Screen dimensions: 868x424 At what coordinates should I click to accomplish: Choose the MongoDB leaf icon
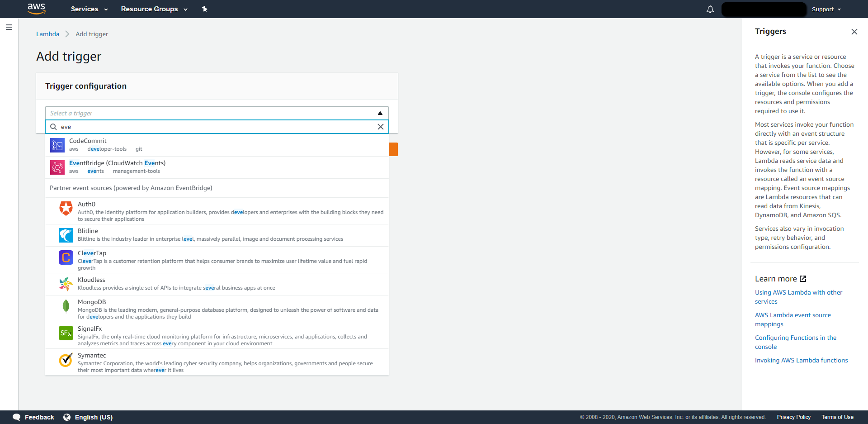(66, 306)
